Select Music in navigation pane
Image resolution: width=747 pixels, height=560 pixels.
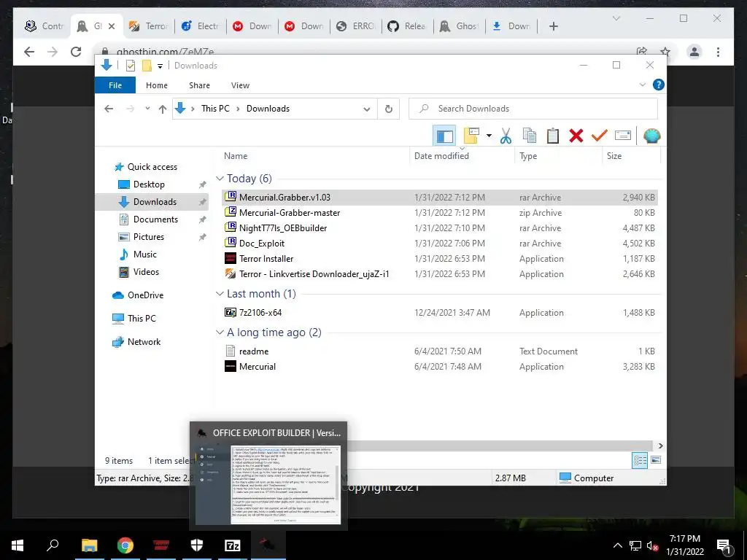point(145,254)
